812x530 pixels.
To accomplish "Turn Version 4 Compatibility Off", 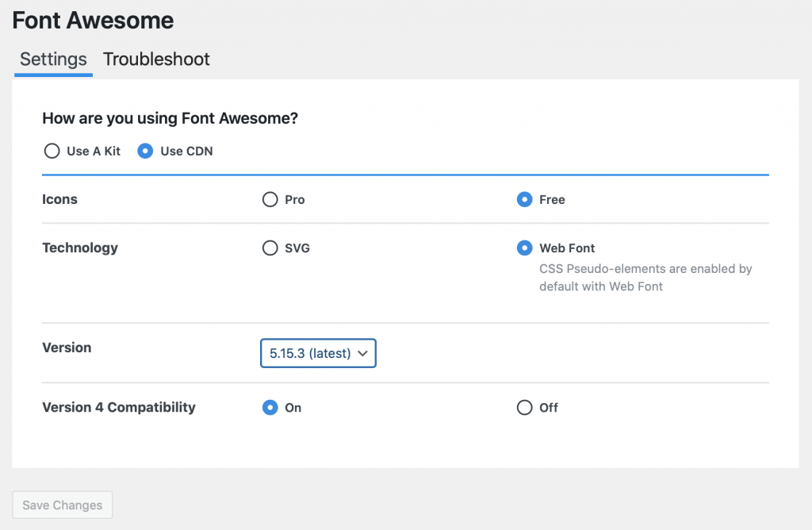I will point(525,408).
